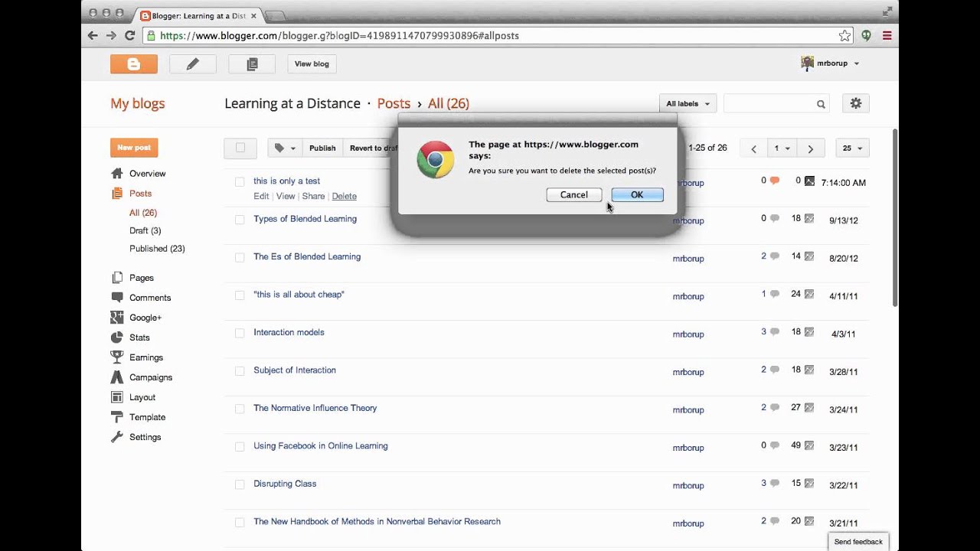Viewport: 980px width, 551px height.
Task: Open the All labels dropdown
Action: 688,104
